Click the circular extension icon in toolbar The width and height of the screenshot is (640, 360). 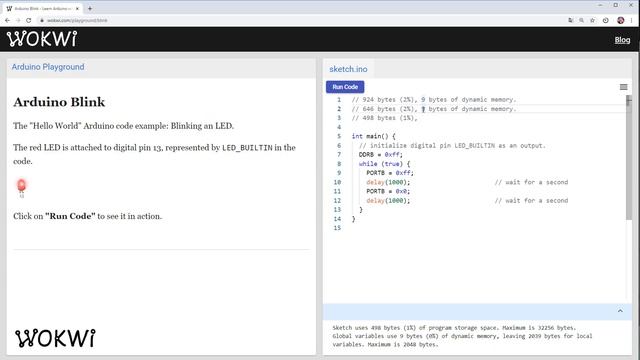click(x=606, y=20)
